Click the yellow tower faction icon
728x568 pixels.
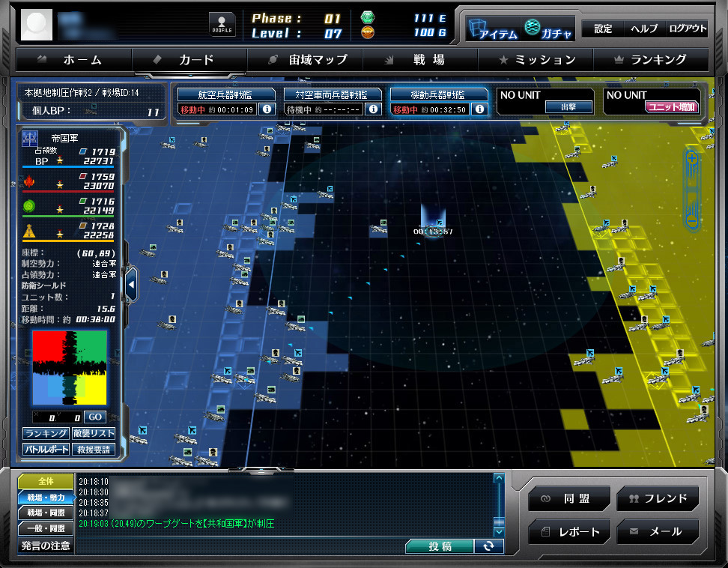pos(28,230)
